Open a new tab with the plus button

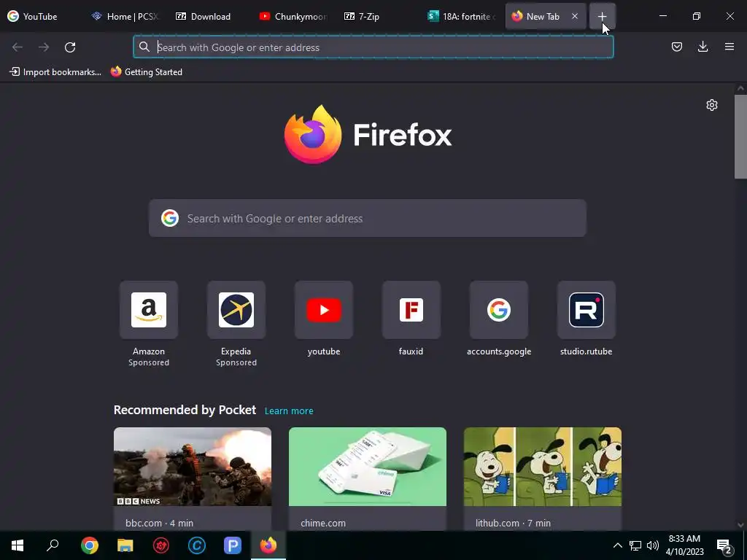[x=602, y=16]
